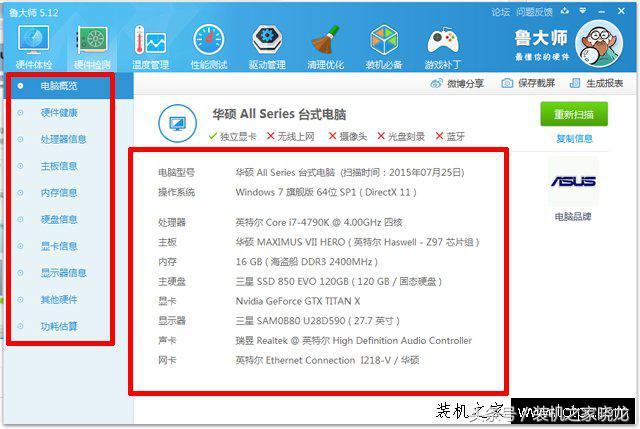Open 驱动管理 driver management

[267, 46]
